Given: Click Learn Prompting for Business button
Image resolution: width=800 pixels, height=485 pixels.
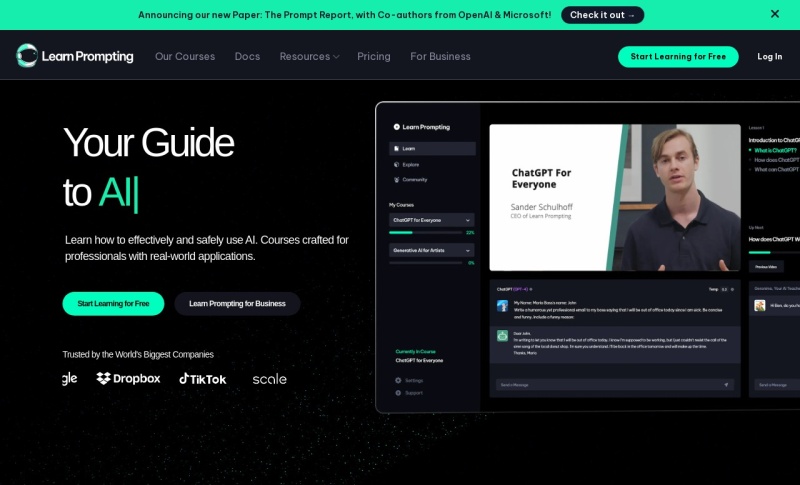Looking at the screenshot, I should (237, 303).
